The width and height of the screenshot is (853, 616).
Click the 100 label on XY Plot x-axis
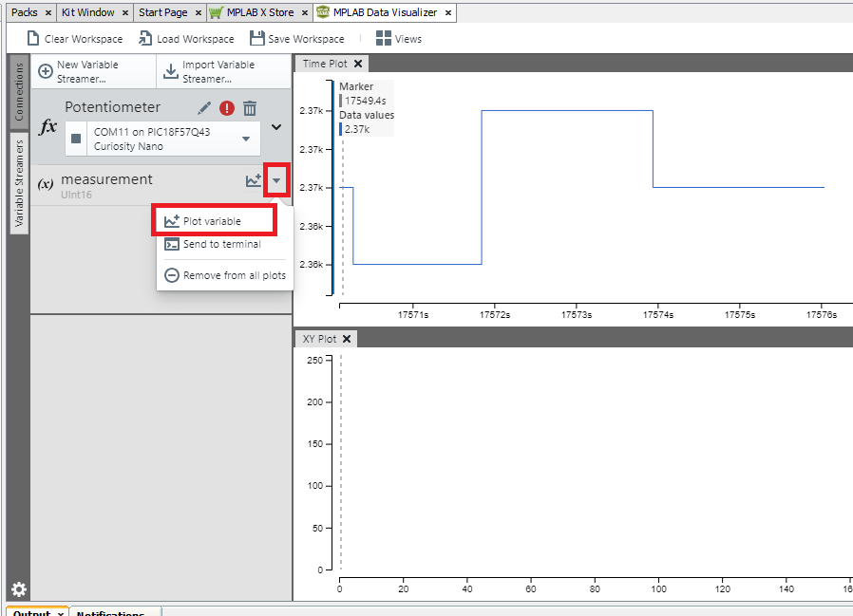[x=658, y=588]
